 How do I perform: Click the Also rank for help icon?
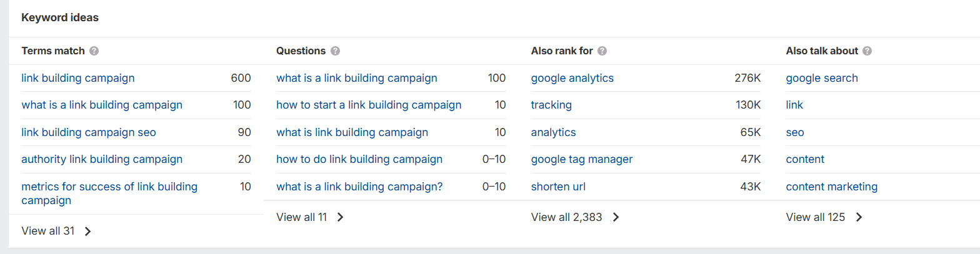[x=602, y=51]
